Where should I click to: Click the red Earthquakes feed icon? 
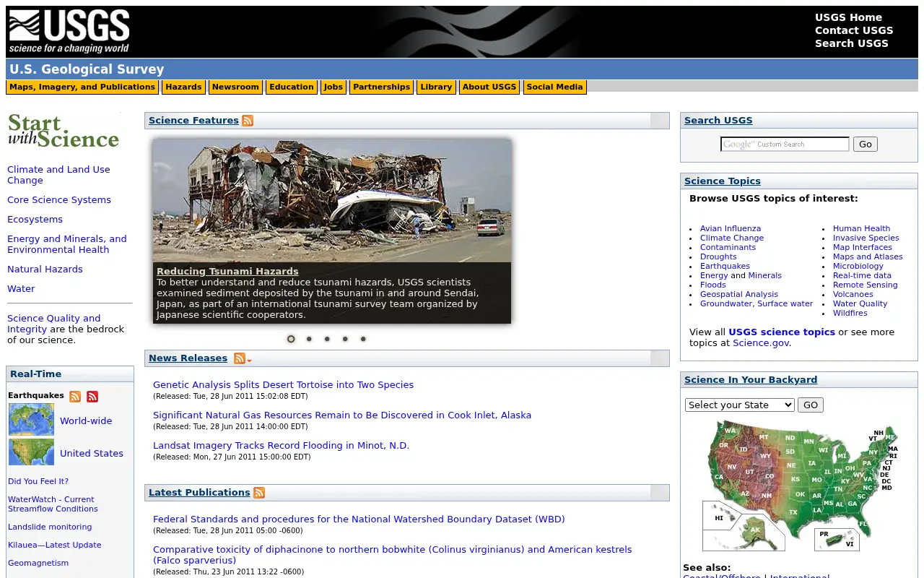[x=92, y=397]
